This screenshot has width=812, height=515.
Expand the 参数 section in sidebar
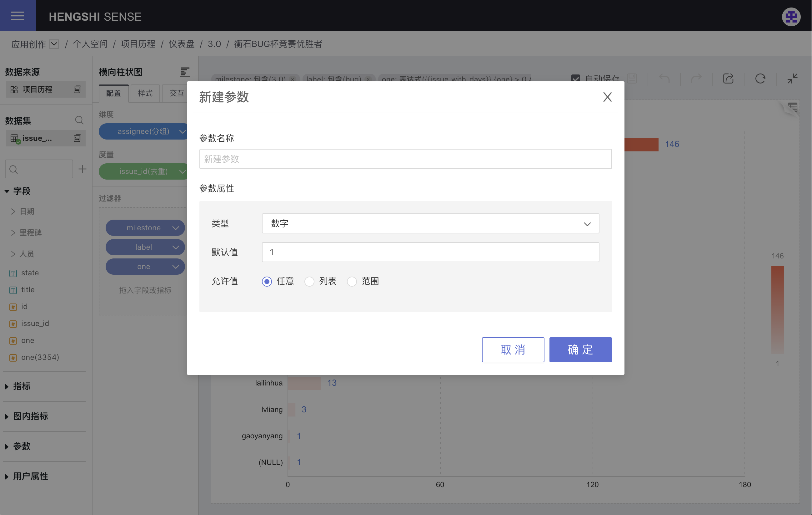pyautogui.click(x=22, y=446)
